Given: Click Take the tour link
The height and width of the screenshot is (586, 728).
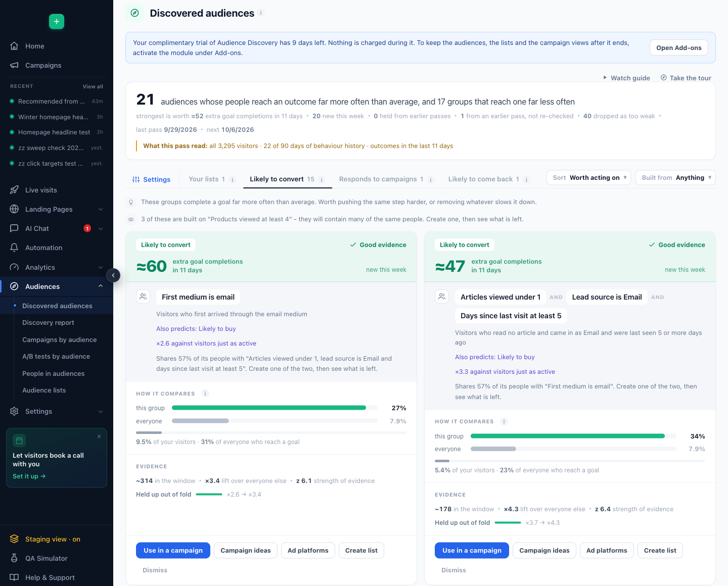Looking at the screenshot, I should [686, 78].
